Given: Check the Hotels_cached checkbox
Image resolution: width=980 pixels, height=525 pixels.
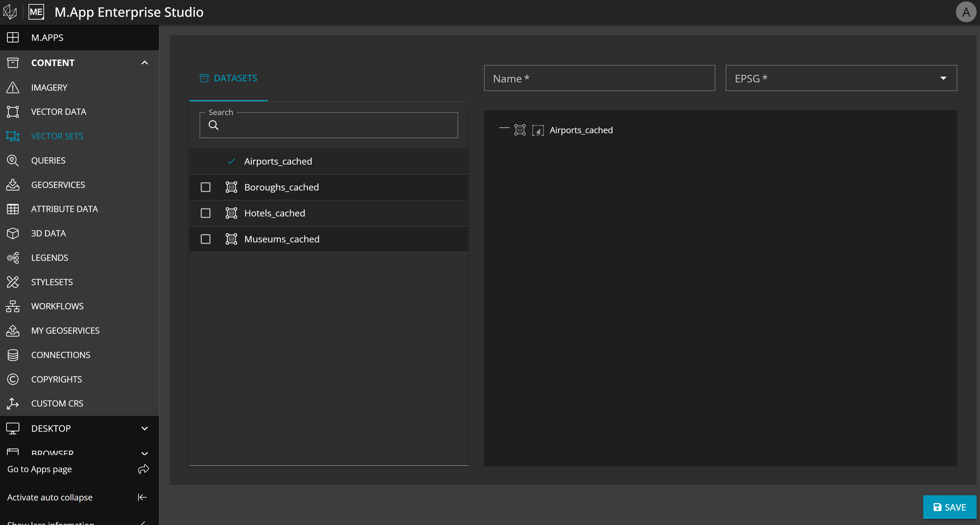Looking at the screenshot, I should [x=206, y=213].
